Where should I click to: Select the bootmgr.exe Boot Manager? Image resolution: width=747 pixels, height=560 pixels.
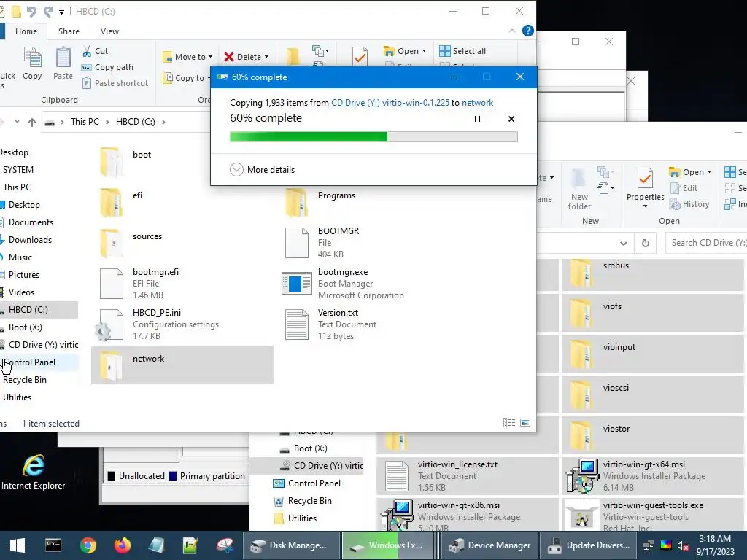pos(368,284)
